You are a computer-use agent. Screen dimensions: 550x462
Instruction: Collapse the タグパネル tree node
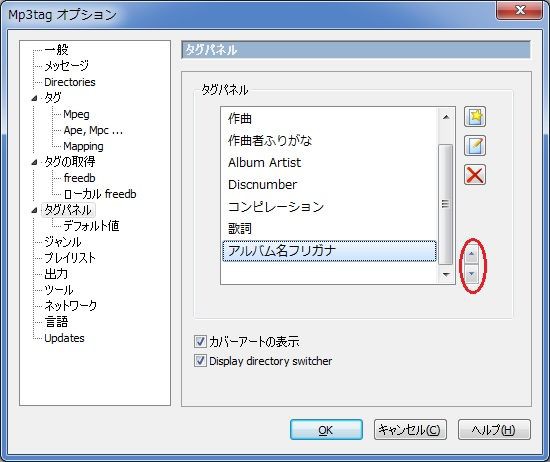34,210
